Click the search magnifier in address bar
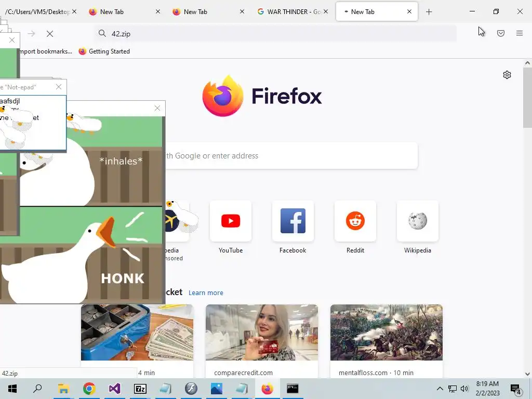 click(102, 33)
